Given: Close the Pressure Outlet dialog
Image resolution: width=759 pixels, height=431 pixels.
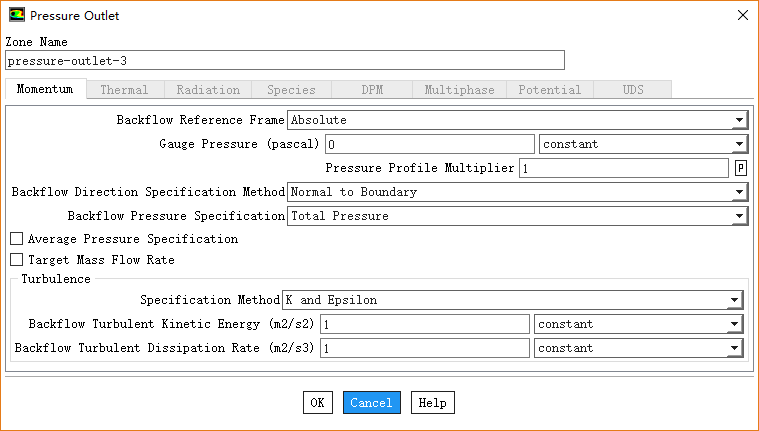Looking at the screenshot, I should click(741, 15).
